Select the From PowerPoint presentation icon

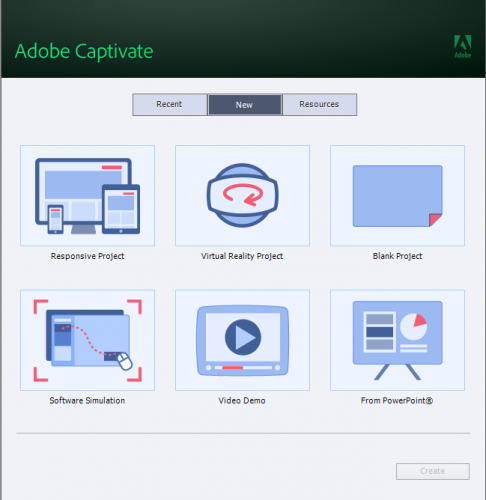(x=397, y=340)
